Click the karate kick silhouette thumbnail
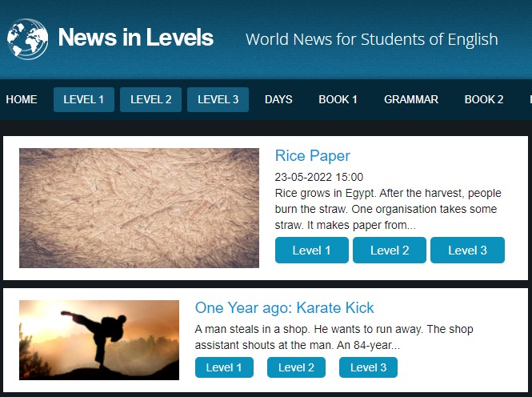 [99, 340]
